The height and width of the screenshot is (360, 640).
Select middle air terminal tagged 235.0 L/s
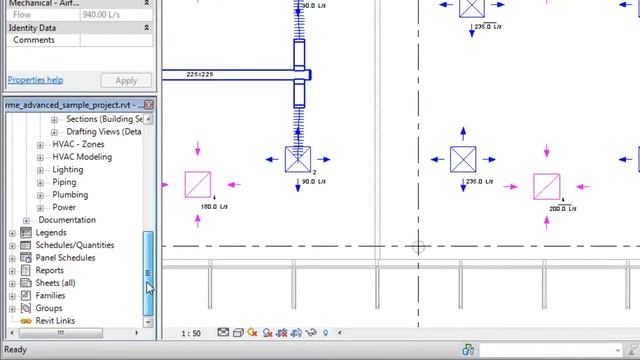(x=463, y=159)
